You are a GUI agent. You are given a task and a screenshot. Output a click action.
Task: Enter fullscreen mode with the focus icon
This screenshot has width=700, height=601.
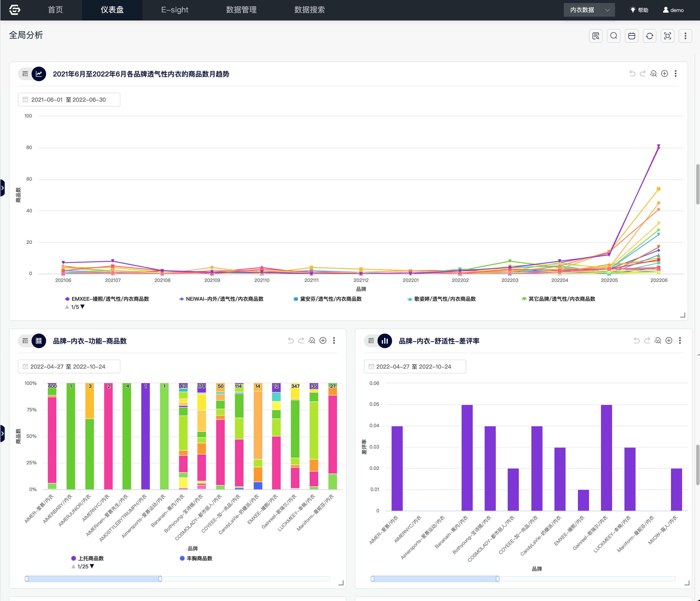coord(667,36)
